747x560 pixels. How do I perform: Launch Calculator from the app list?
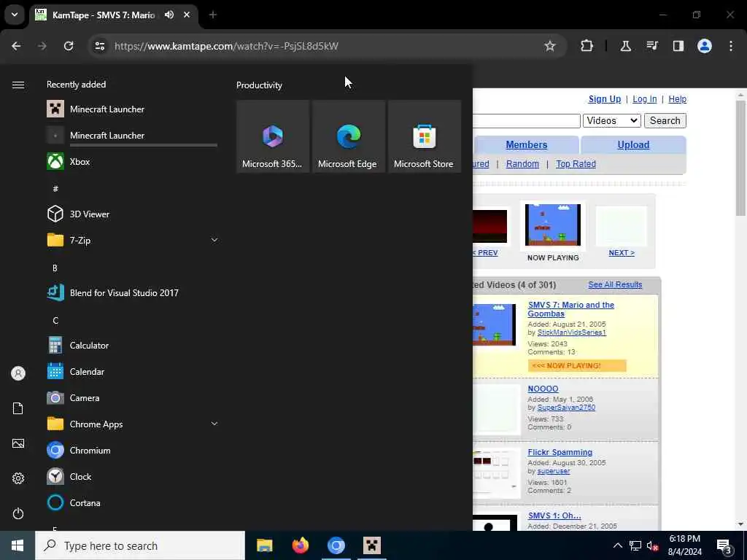(x=132, y=345)
